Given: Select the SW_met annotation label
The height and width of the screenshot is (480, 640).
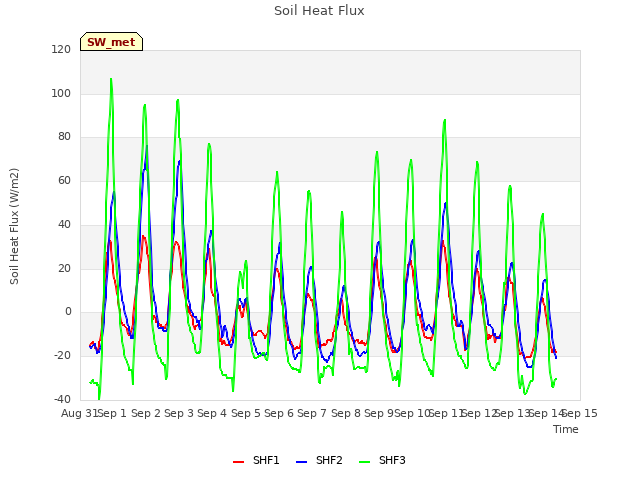Looking at the screenshot, I should tap(111, 42).
